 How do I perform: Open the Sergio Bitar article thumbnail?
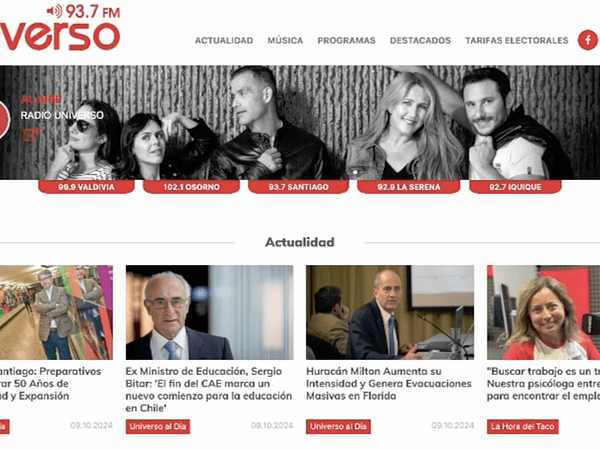pos(209,312)
